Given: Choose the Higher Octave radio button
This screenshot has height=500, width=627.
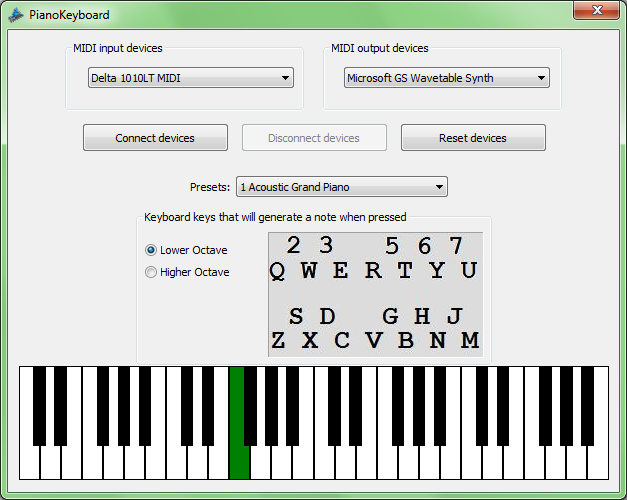Looking at the screenshot, I should click(152, 272).
